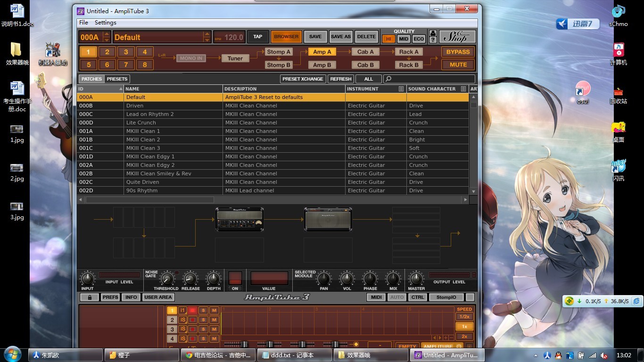Select rig number 5 button
Screen dimensions: 644x362
pos(88,65)
